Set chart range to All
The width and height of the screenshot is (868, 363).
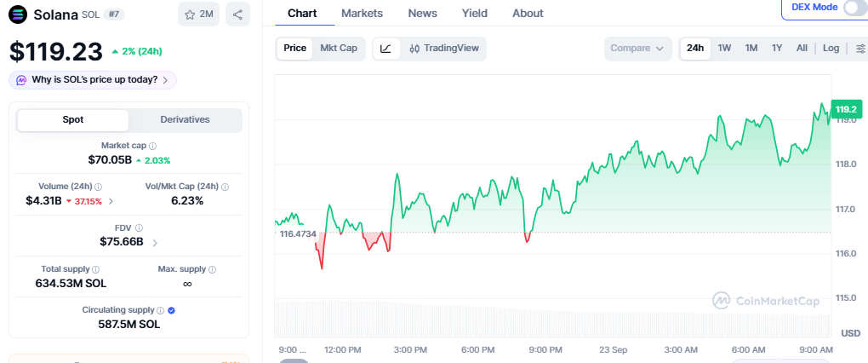pyautogui.click(x=802, y=49)
